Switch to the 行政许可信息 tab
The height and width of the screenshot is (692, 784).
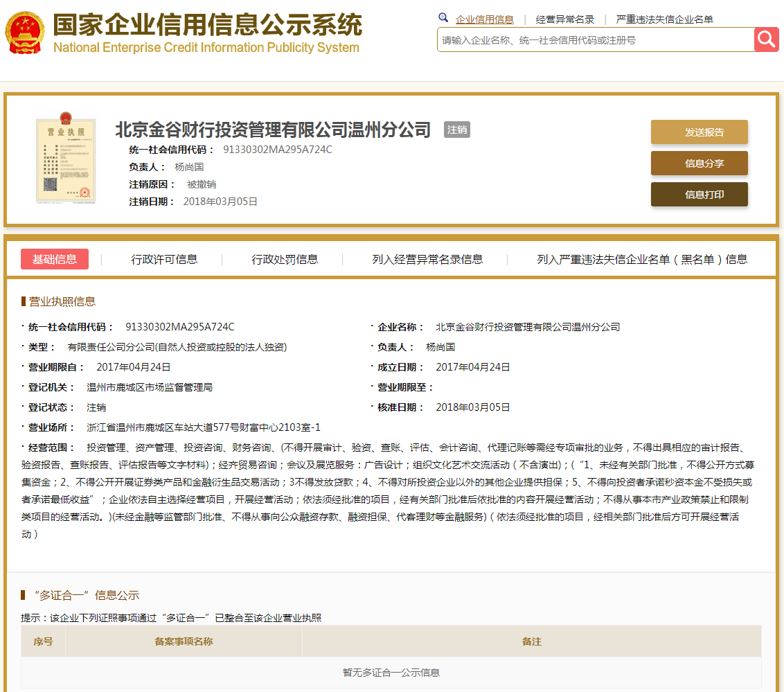164,259
